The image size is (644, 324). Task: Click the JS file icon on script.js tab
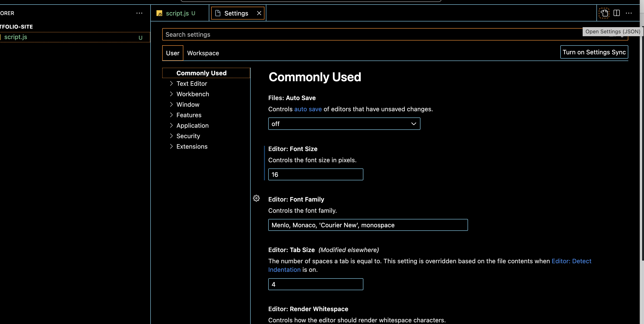[159, 13]
